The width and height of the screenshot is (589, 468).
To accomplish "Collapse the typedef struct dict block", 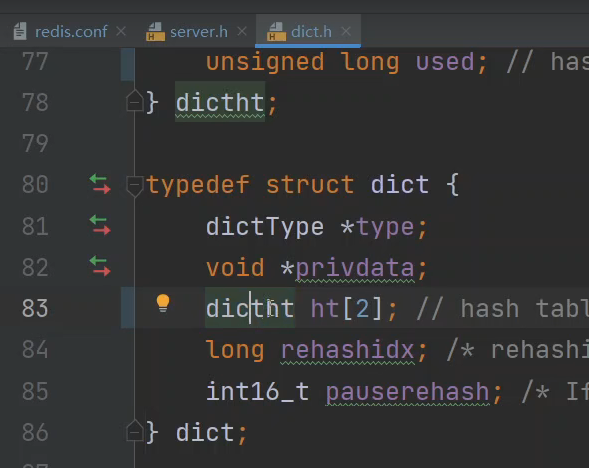I will click(134, 186).
